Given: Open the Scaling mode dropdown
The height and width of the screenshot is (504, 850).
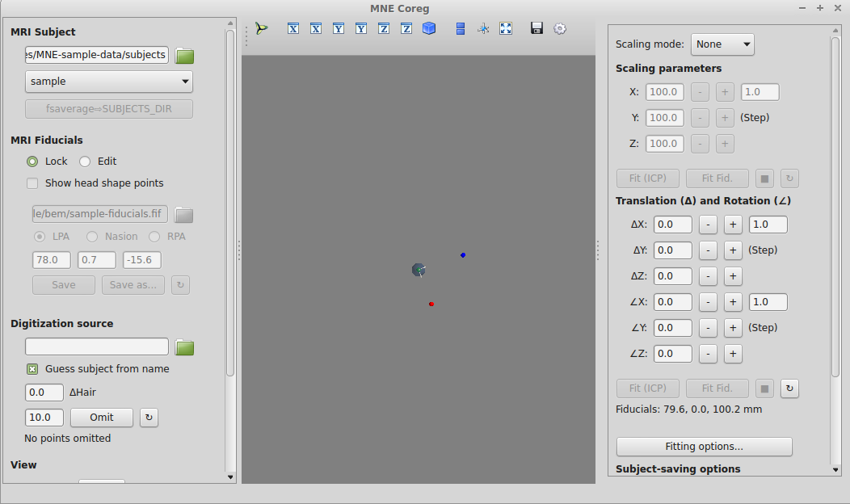Looking at the screenshot, I should tap(722, 44).
